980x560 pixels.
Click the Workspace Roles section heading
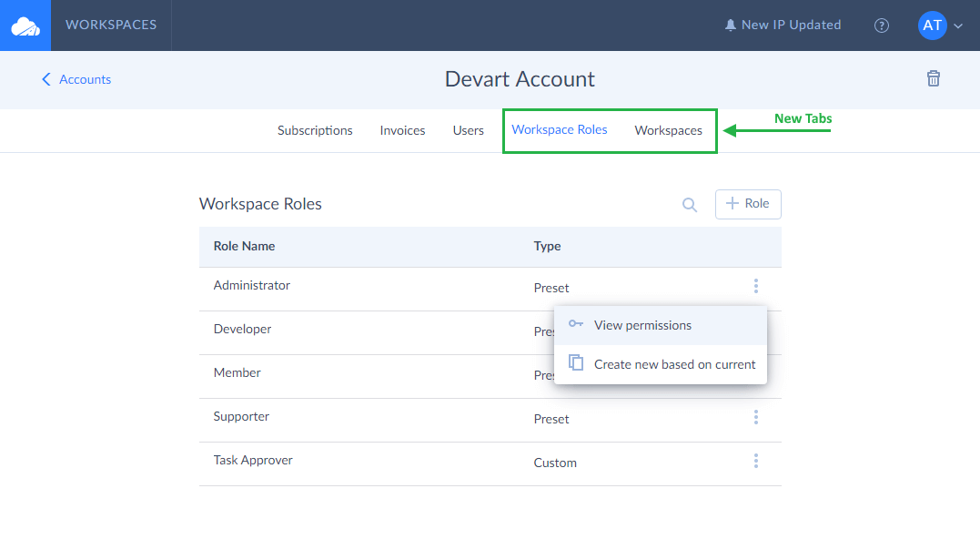pyautogui.click(x=260, y=204)
